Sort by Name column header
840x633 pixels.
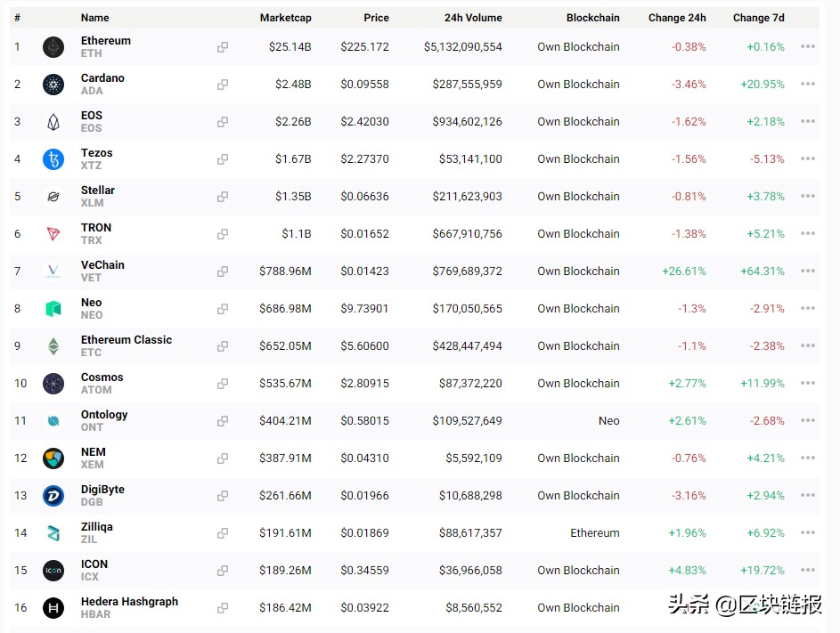94,18
